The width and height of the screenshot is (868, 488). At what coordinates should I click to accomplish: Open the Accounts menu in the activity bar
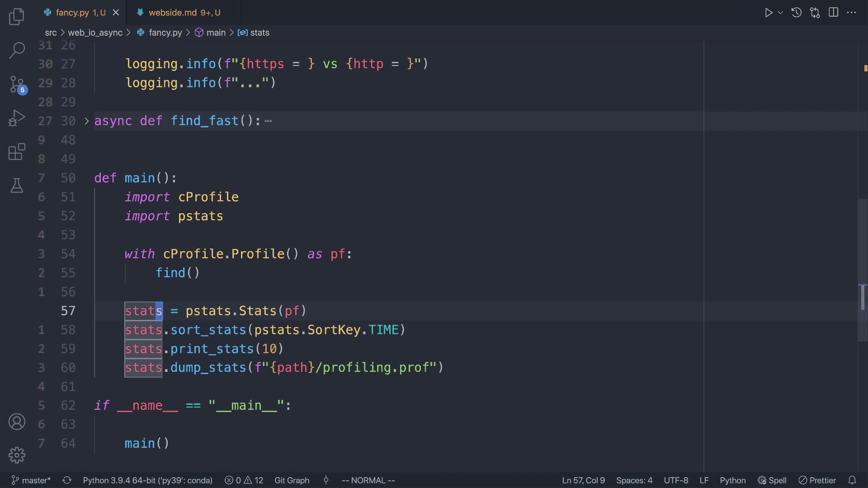pyautogui.click(x=17, y=422)
